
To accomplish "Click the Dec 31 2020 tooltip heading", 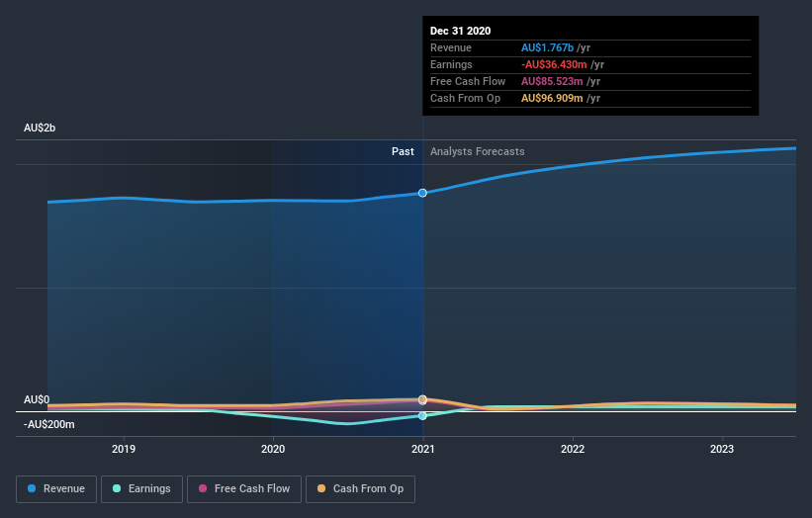I will point(460,31).
